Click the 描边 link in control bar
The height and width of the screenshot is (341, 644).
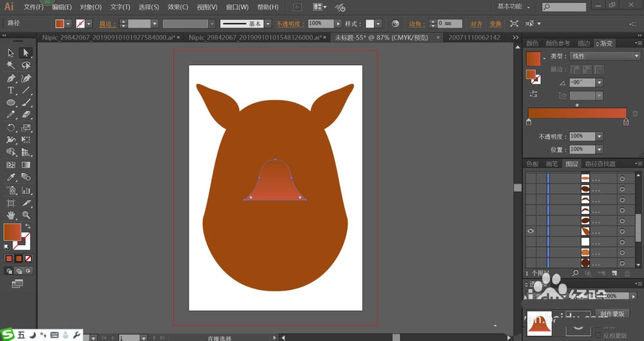pyautogui.click(x=108, y=24)
